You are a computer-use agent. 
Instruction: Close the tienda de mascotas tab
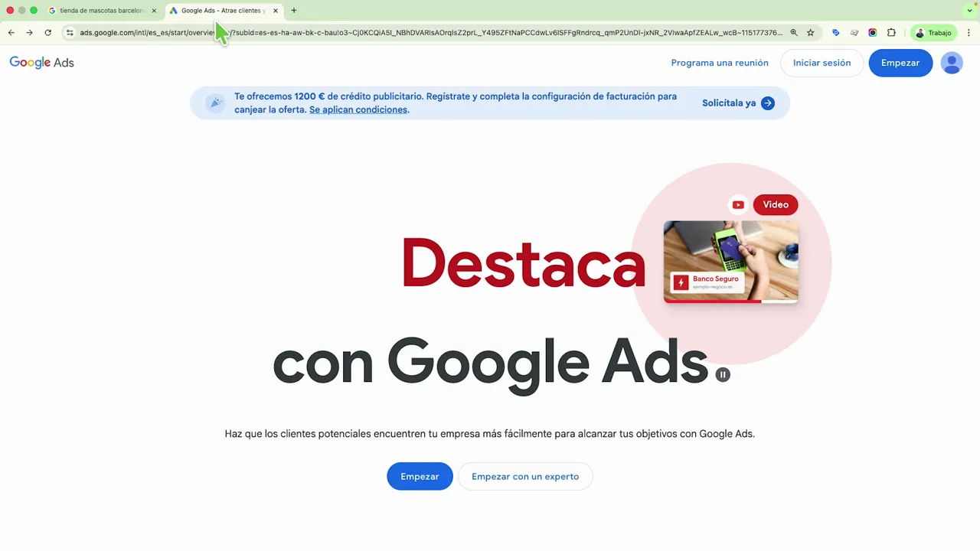154,11
